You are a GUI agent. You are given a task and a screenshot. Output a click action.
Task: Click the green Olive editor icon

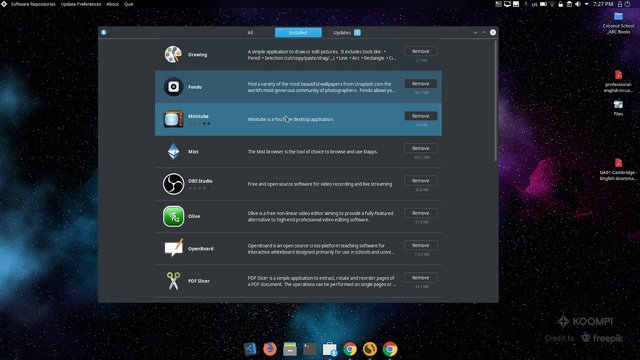173,216
